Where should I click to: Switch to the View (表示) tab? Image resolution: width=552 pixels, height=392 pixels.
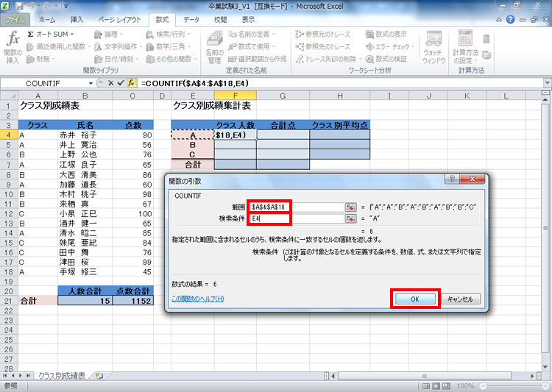(x=248, y=20)
